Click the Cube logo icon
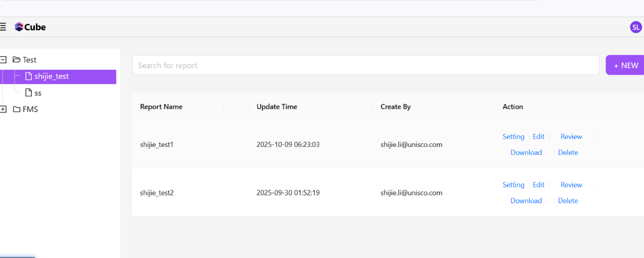Viewport: 644px width, 258px height. (19, 27)
